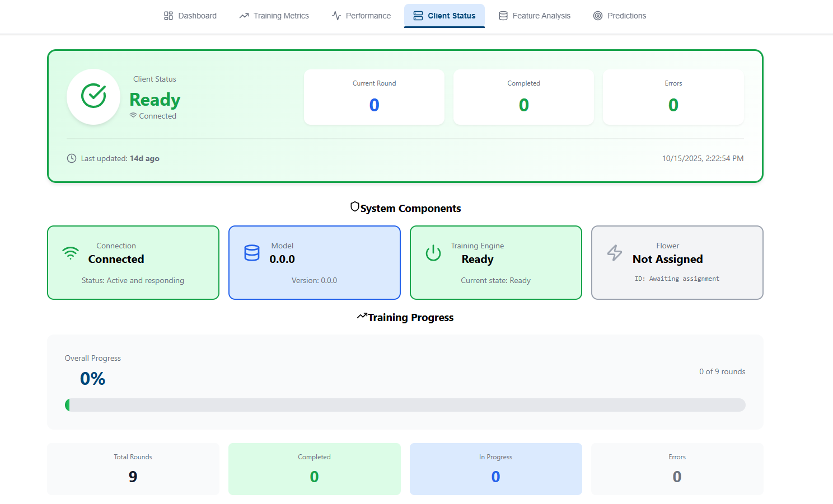Click the lightning icon on the Flower card
Screen dimensions: 833x504
tap(615, 253)
